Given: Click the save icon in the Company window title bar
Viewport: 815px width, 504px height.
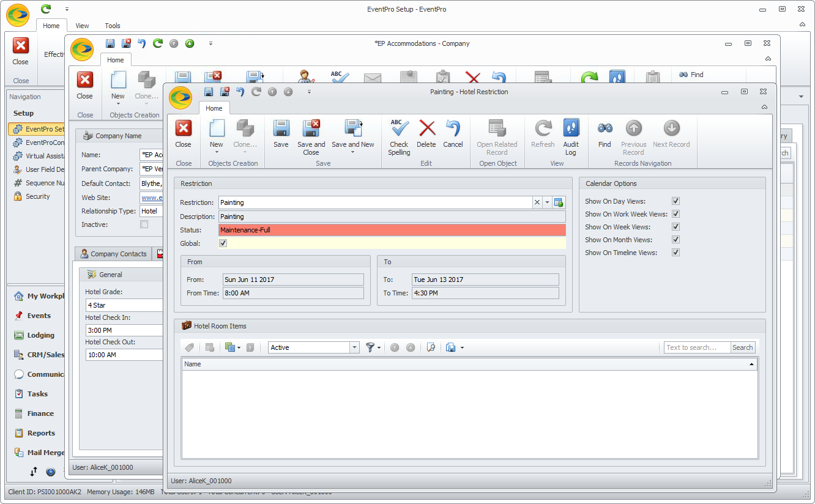Looking at the screenshot, I should [110, 43].
